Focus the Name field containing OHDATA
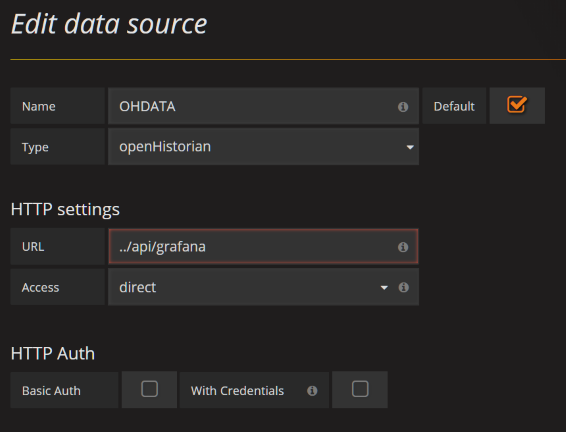566x432 pixels. pos(264,106)
